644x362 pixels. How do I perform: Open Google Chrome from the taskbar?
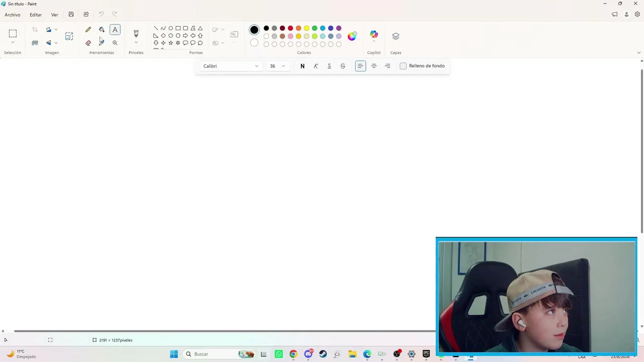pyautogui.click(x=293, y=354)
